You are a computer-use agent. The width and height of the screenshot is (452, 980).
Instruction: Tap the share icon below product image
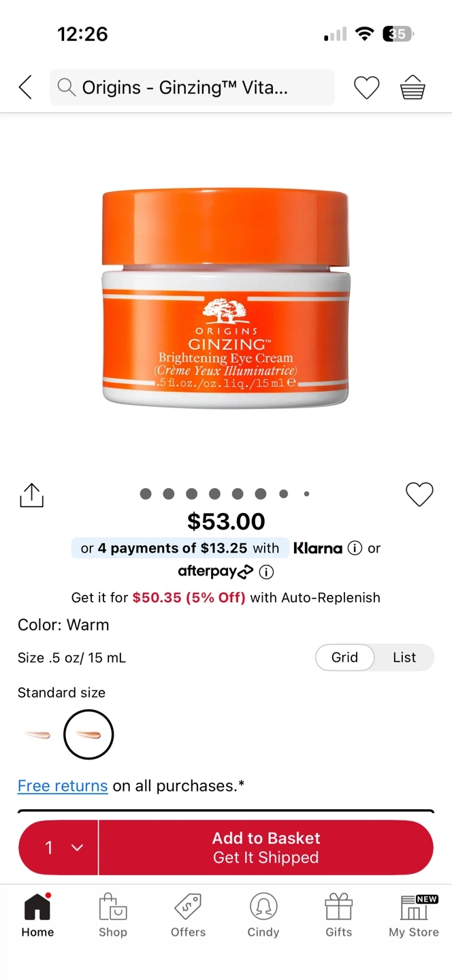pos(31,495)
